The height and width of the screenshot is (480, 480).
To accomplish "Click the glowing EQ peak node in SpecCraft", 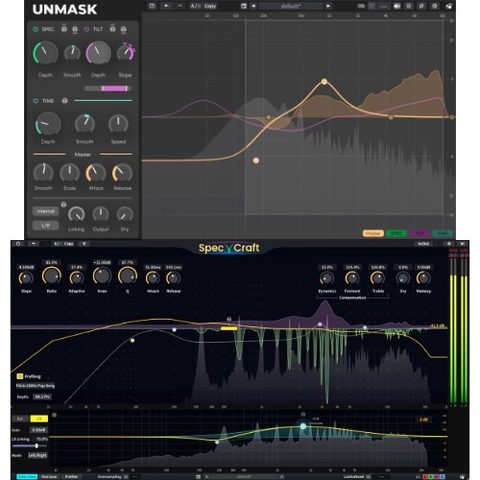I will tap(303, 426).
